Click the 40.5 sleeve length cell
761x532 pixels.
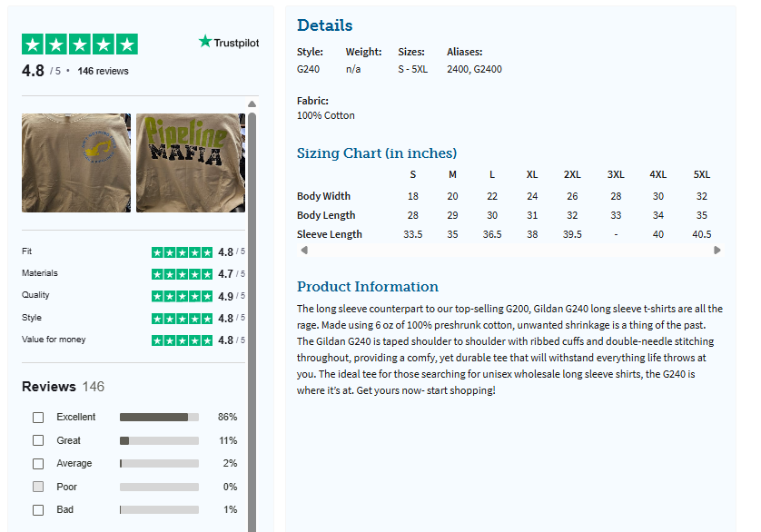(x=702, y=234)
